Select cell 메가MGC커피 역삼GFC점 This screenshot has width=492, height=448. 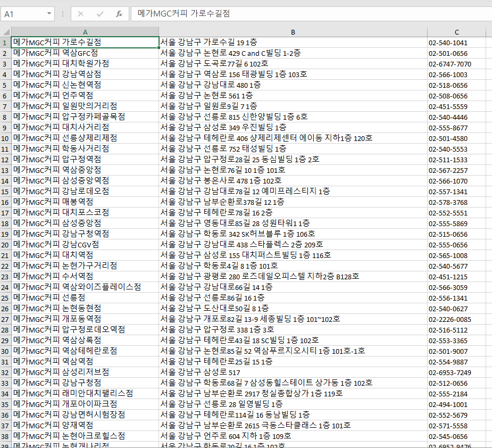(x=85, y=53)
